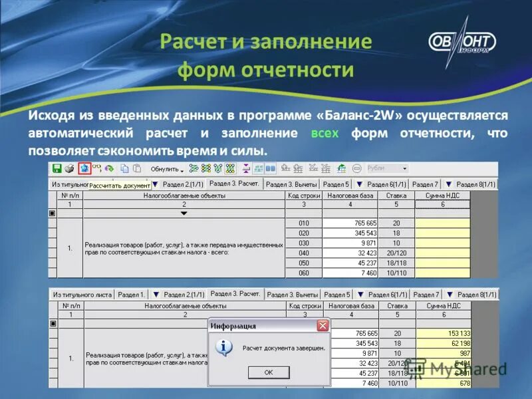Click the paste clipboard icon
Viewport: 532px width, 399px height.
pos(137,168)
